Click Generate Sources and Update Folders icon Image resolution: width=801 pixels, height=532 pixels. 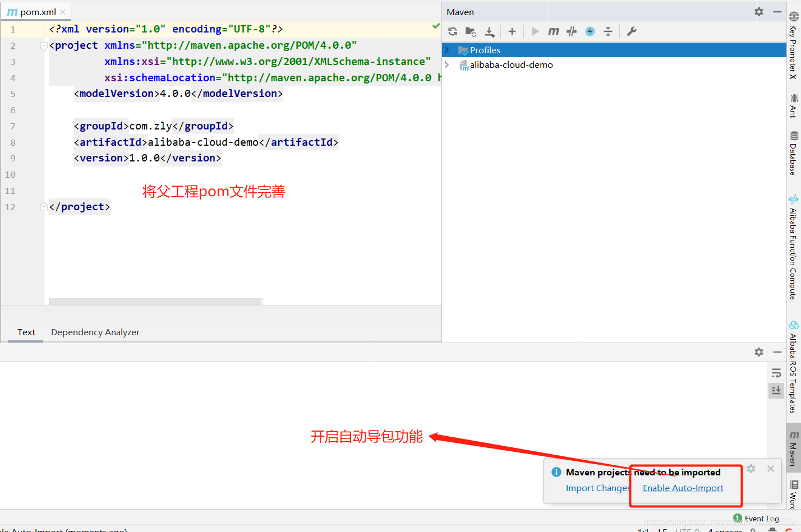coord(471,31)
